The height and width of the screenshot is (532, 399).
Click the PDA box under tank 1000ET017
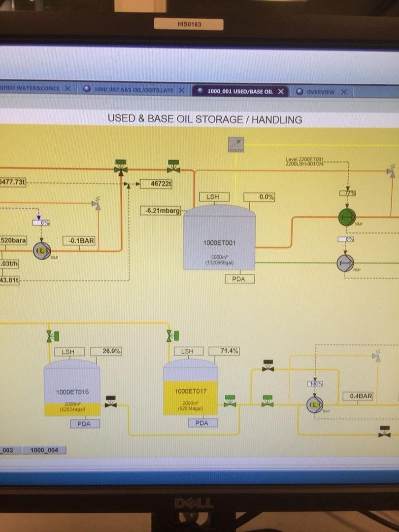(x=202, y=423)
